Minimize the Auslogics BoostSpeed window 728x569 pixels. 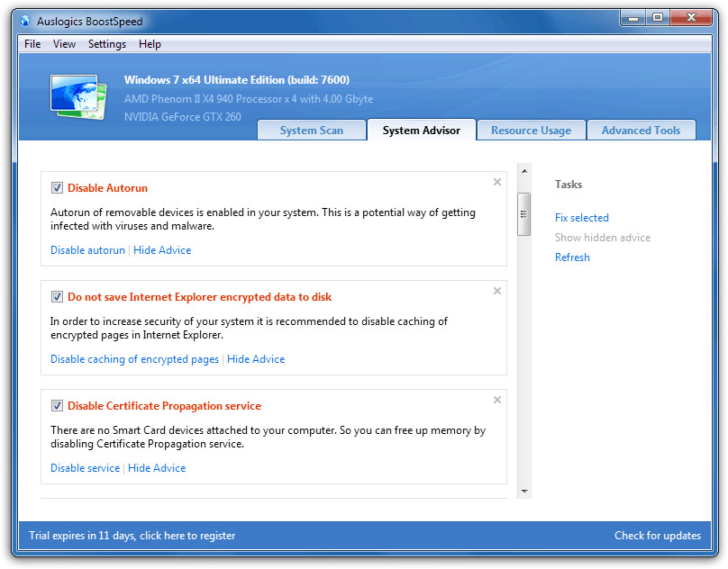click(x=632, y=18)
